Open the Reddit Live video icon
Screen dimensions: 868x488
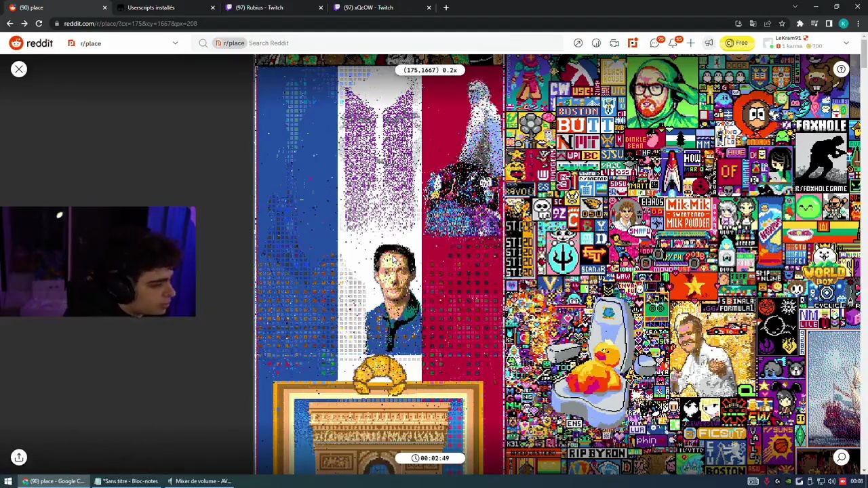click(614, 43)
